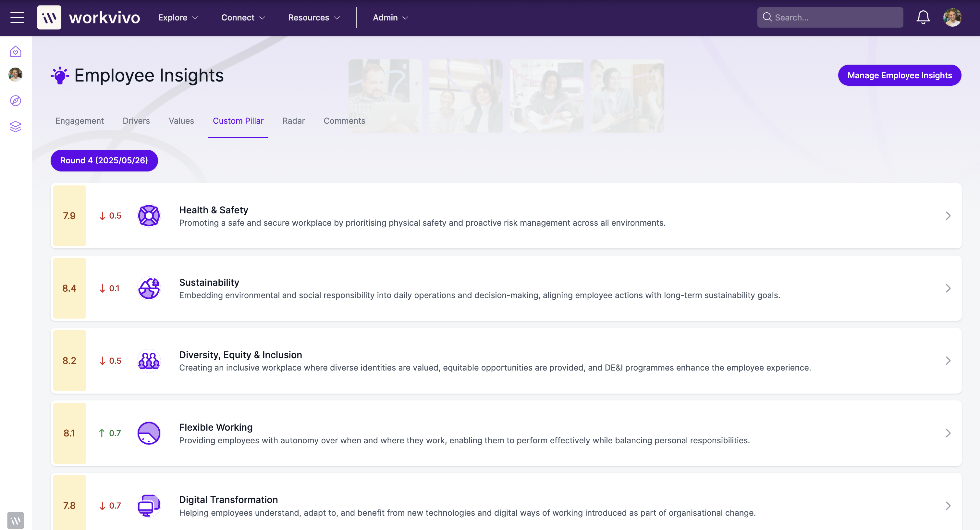Click the 8.4 score tile
This screenshot has width=980, height=530.
coord(69,288)
